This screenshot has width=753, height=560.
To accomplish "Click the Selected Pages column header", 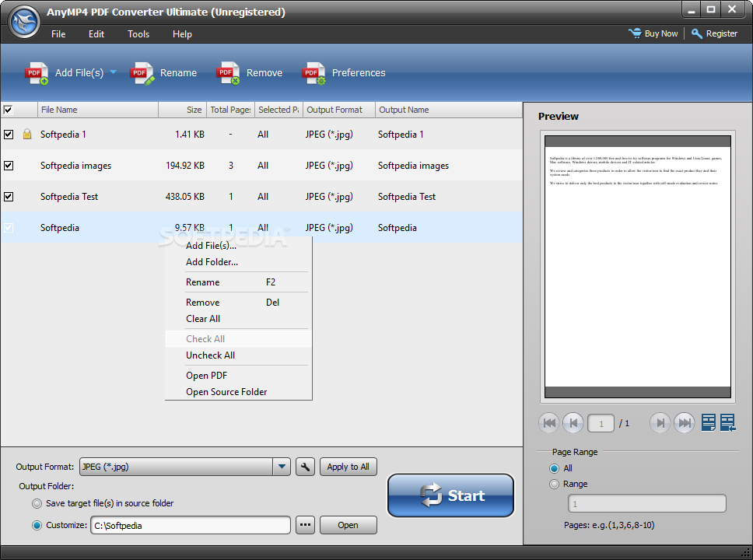I will click(279, 110).
